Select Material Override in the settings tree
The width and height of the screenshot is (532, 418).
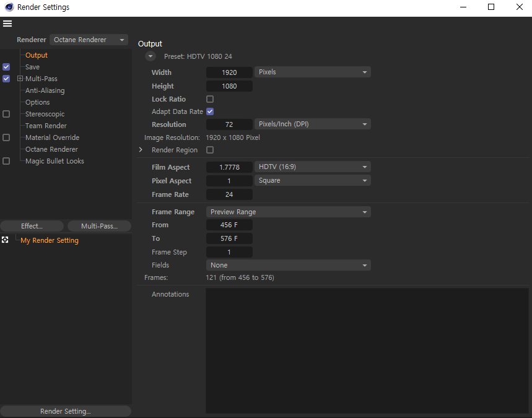(52, 137)
